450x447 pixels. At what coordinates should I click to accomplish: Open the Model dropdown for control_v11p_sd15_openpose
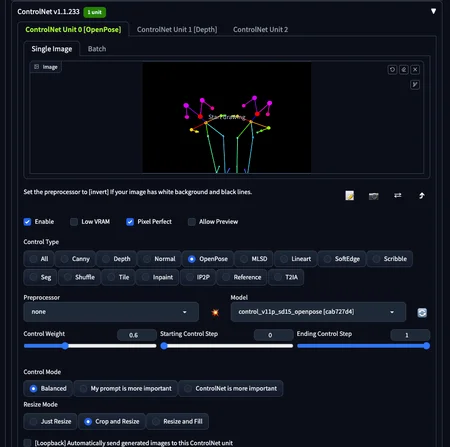tap(318, 312)
